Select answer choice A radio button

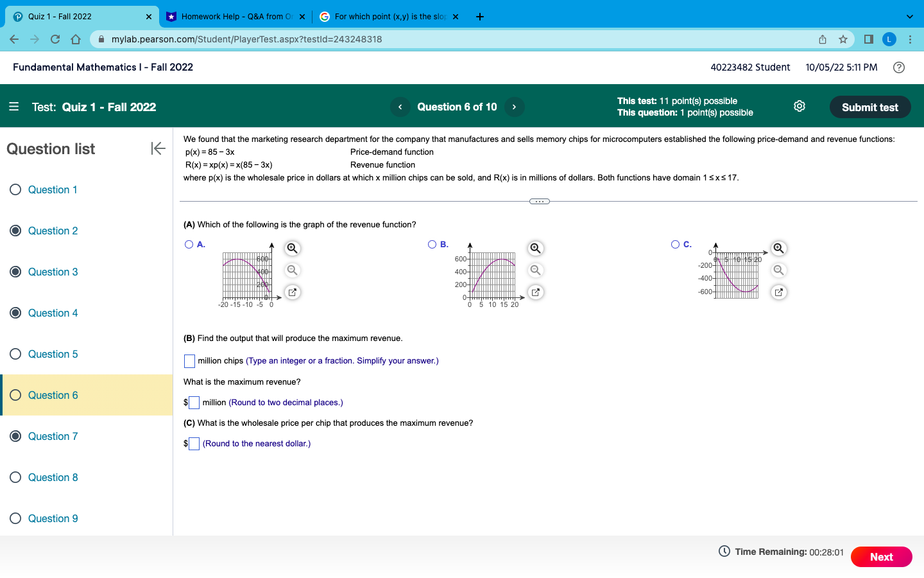coord(189,244)
